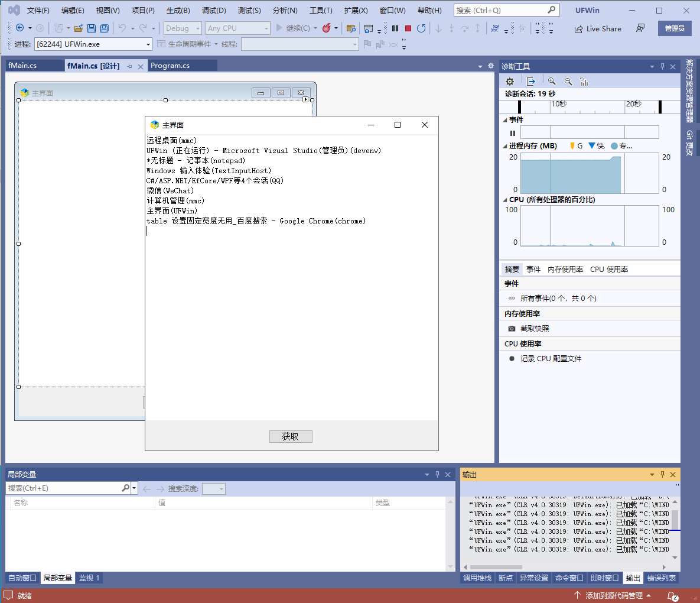The height and width of the screenshot is (603, 700).
Task: Click the Output panel horizontal scrollbar
Action: point(496,568)
